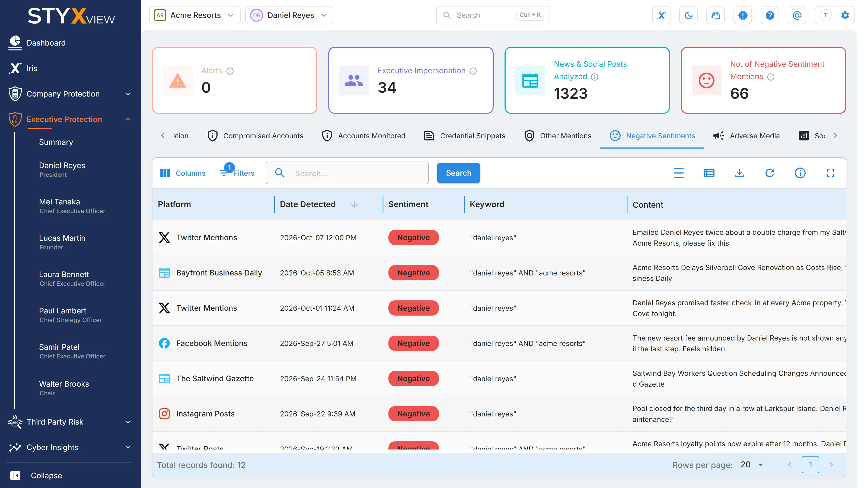Image resolution: width=868 pixels, height=488 pixels.
Task: Toggle dark mode moon icon
Action: (x=688, y=15)
